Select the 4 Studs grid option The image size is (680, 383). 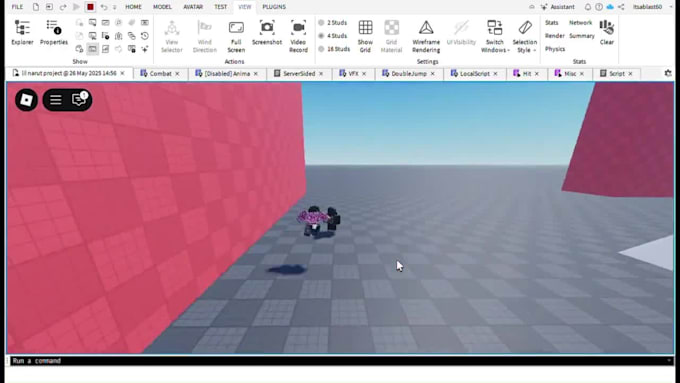[333, 36]
